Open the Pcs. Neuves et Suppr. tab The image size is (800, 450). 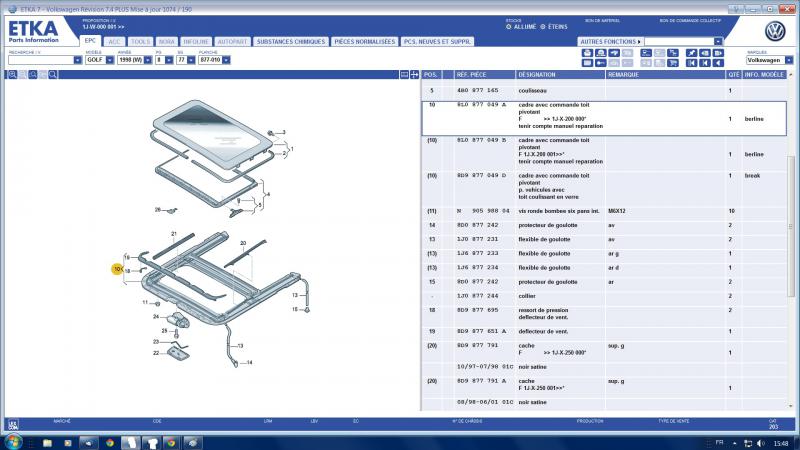click(437, 41)
